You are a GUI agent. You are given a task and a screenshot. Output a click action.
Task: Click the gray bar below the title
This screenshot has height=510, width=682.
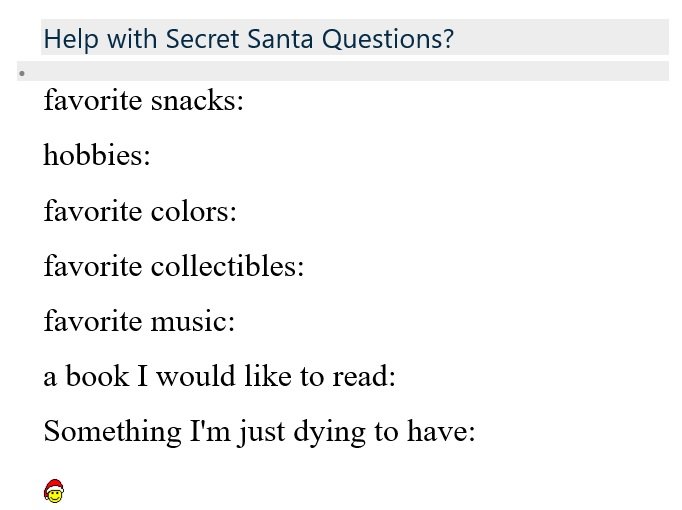pyautogui.click(x=343, y=71)
